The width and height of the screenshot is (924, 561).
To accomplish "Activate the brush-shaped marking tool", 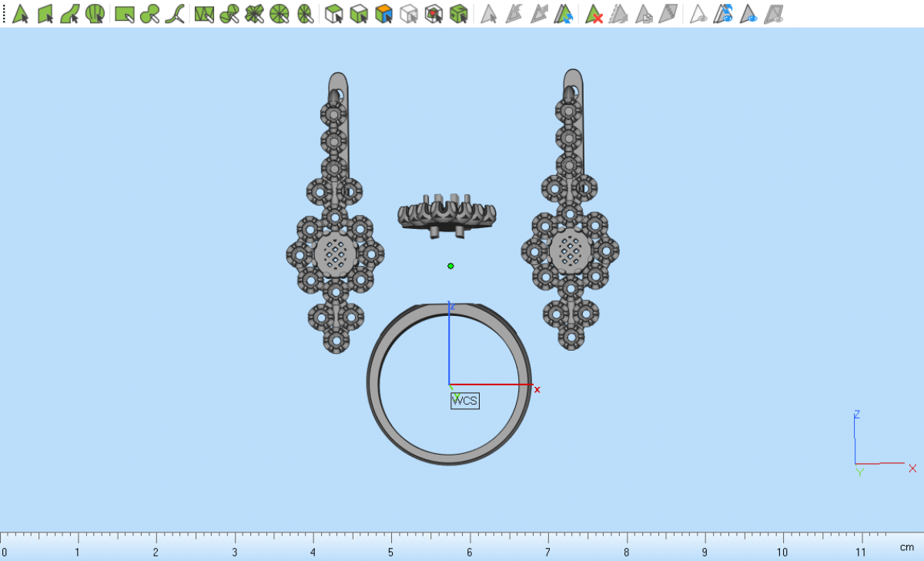I will pos(149,13).
